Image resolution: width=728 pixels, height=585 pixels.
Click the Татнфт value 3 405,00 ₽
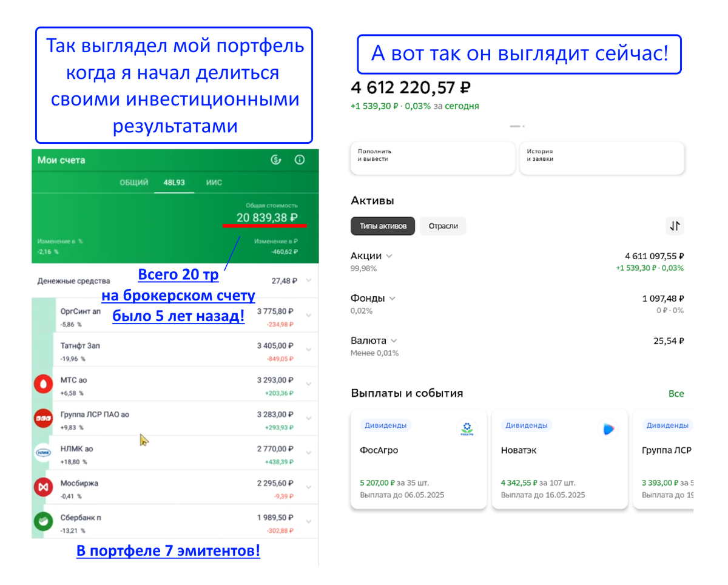275,346
